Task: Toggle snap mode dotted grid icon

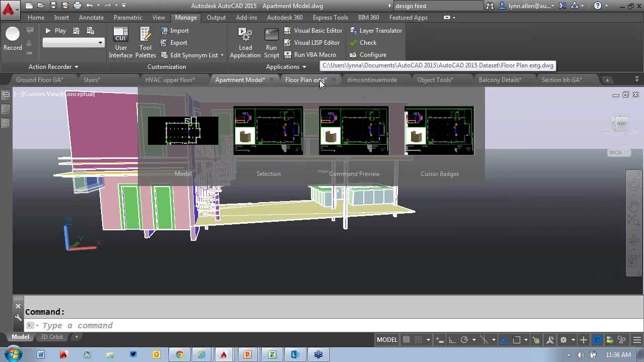Action: point(418,340)
